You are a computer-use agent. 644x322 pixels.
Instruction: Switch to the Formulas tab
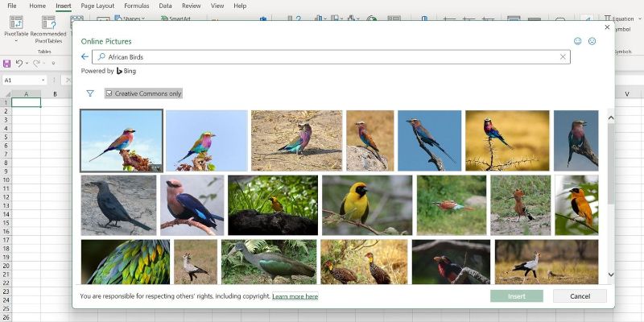click(x=136, y=6)
